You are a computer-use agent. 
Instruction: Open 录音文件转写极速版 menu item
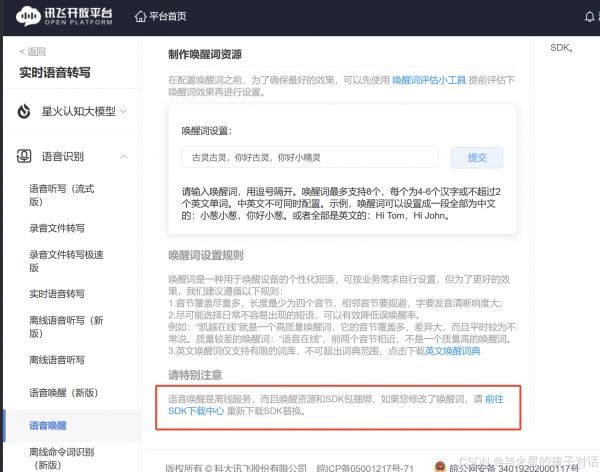pos(66,261)
